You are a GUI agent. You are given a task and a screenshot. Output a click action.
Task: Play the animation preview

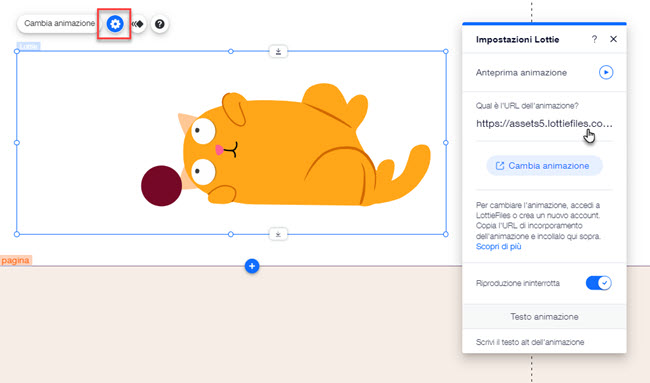[x=606, y=73]
